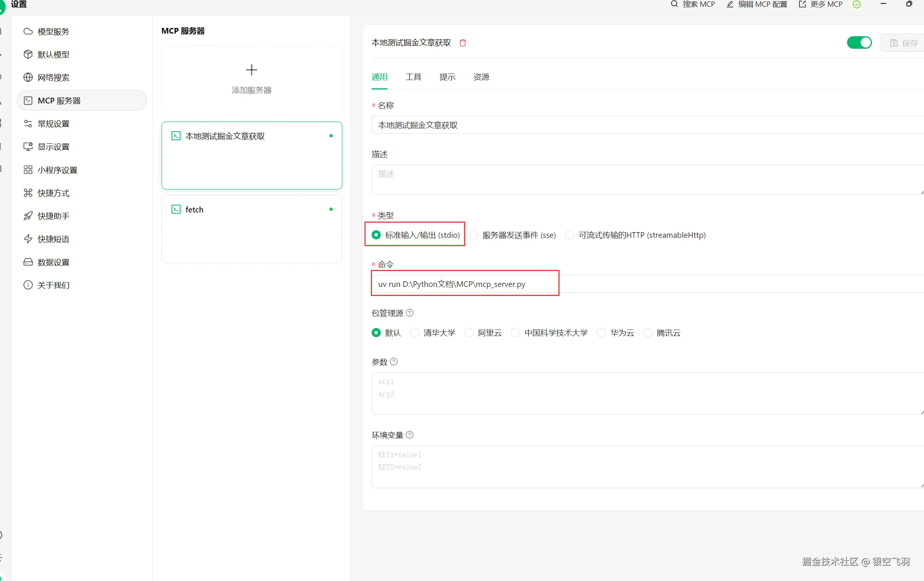Click the 关于我们 info icon
The height and width of the screenshot is (581, 924).
point(28,285)
